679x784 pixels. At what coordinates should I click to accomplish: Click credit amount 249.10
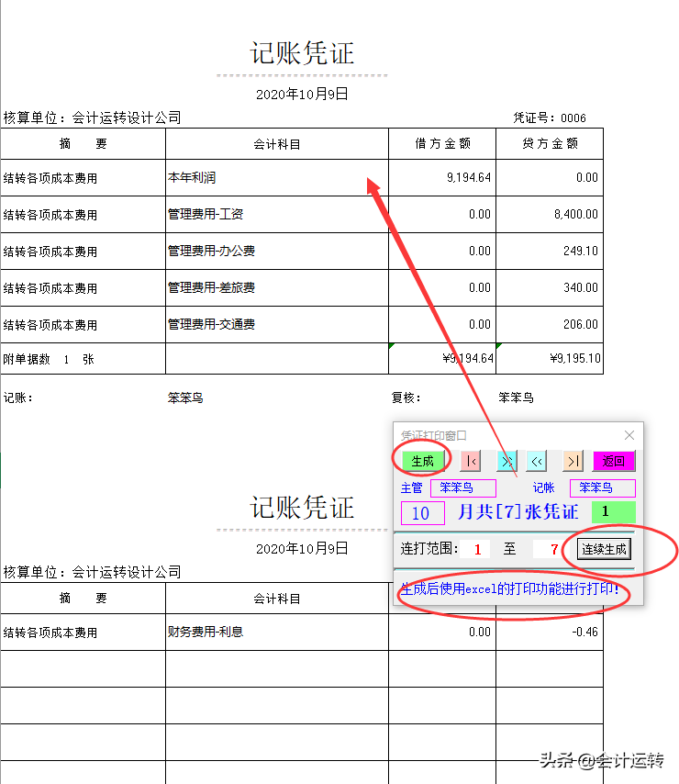(x=550, y=251)
